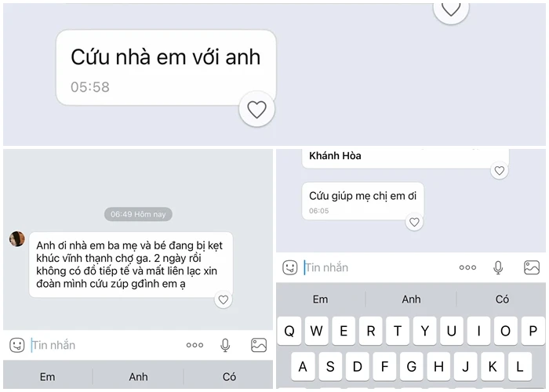Tap the Q key on keyboard
This screenshot has width=549, height=392.
289,331
